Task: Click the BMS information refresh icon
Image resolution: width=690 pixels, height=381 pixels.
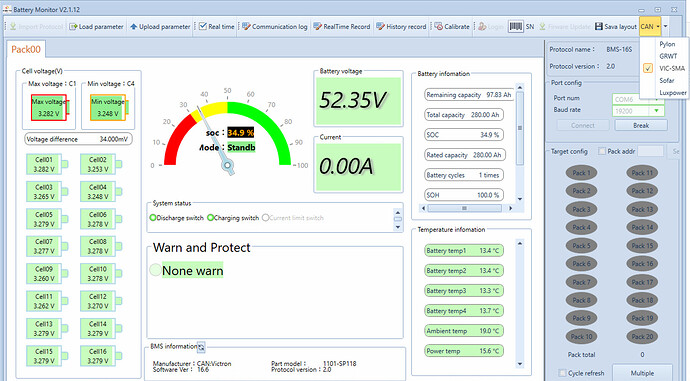Action: pyautogui.click(x=201, y=347)
